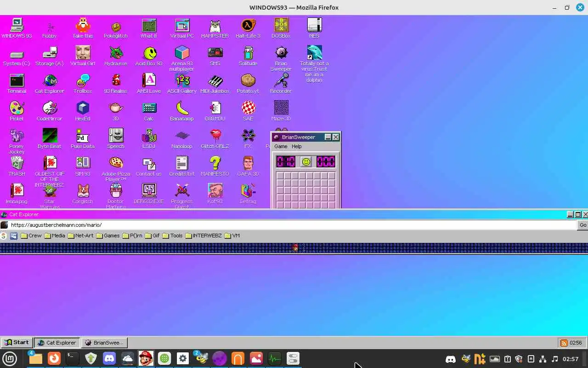Open Trollbox chat icon
This screenshot has width=588, height=368.
point(83,83)
